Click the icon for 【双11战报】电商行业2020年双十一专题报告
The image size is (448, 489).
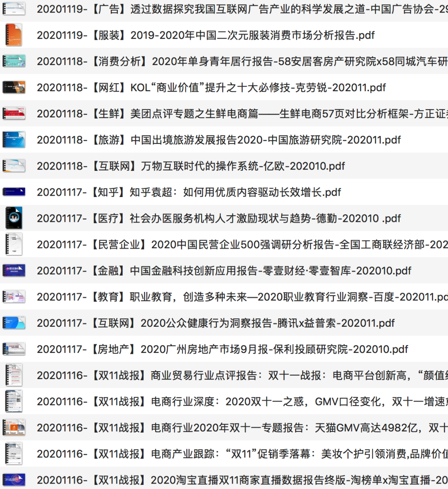(x=14, y=428)
